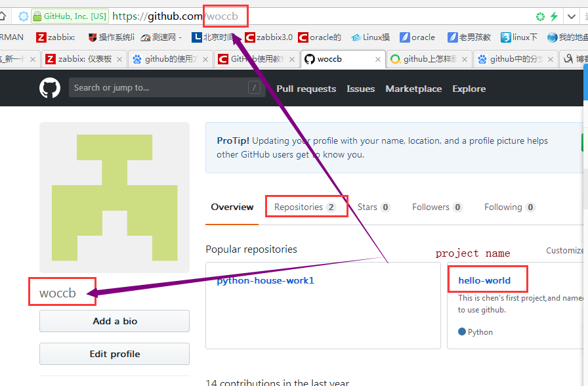Click the site security shield icon
Screen dimensions: 588x386
[x=24, y=16]
